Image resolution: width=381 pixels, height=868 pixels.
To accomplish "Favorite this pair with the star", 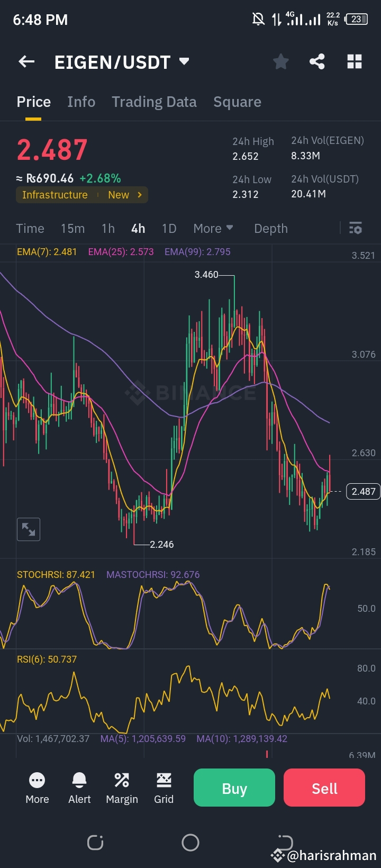I will [x=281, y=61].
